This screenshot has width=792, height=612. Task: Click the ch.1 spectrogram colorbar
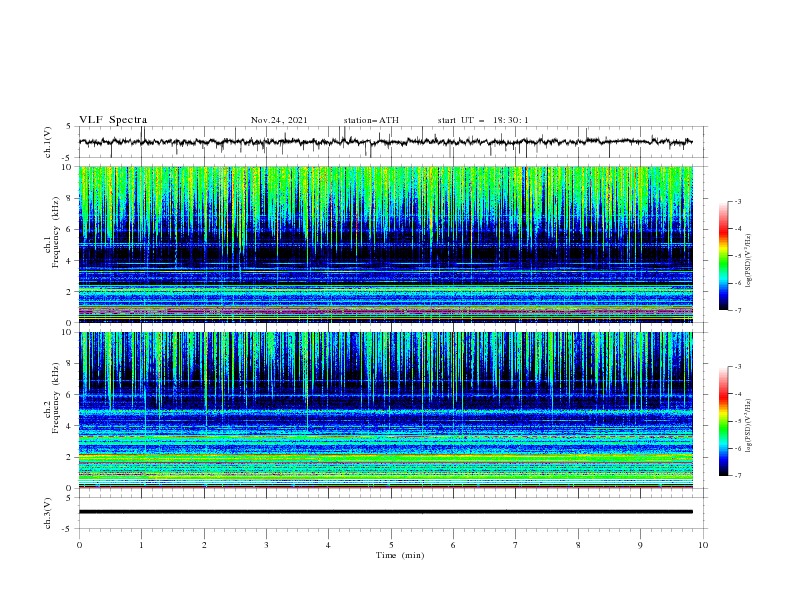tap(723, 256)
